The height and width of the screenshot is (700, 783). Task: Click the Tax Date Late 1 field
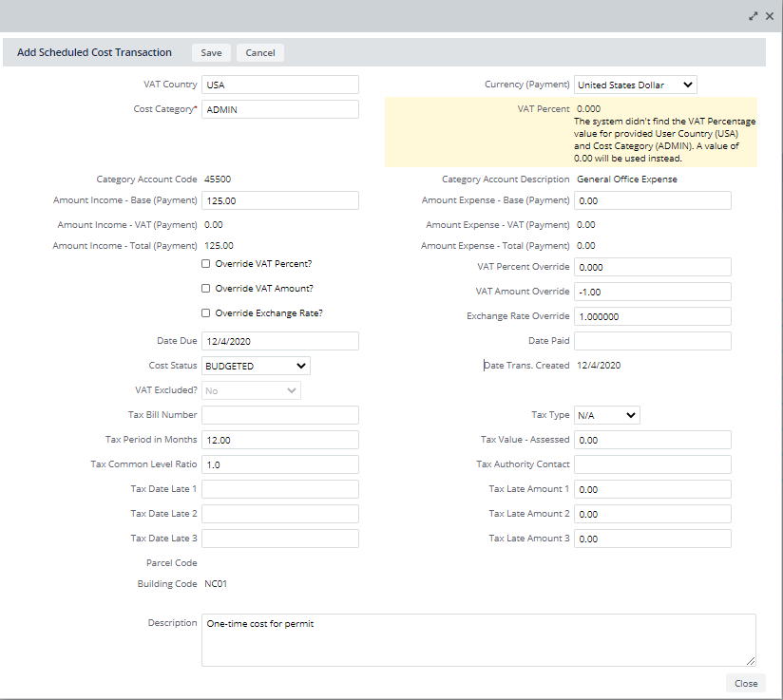click(279, 488)
